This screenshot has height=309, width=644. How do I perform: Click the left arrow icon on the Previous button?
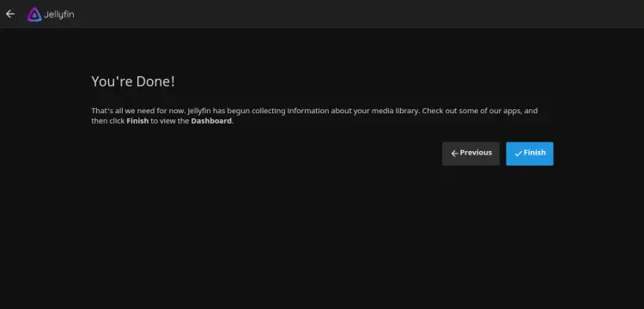click(454, 154)
